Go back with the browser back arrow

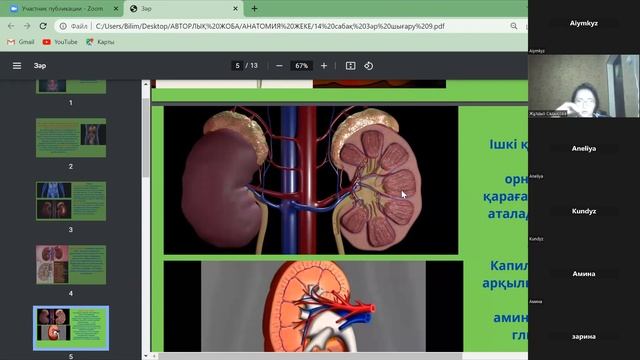click(x=11, y=26)
